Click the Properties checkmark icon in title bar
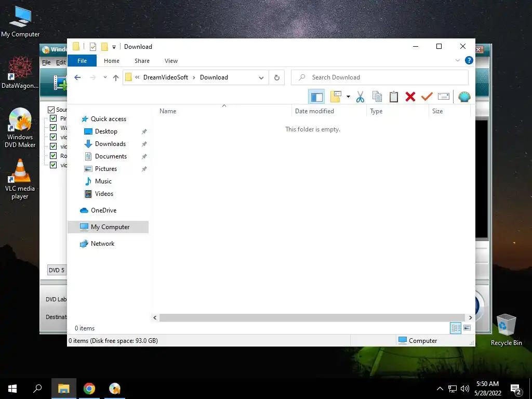The width and height of the screenshot is (532, 399). [93, 46]
